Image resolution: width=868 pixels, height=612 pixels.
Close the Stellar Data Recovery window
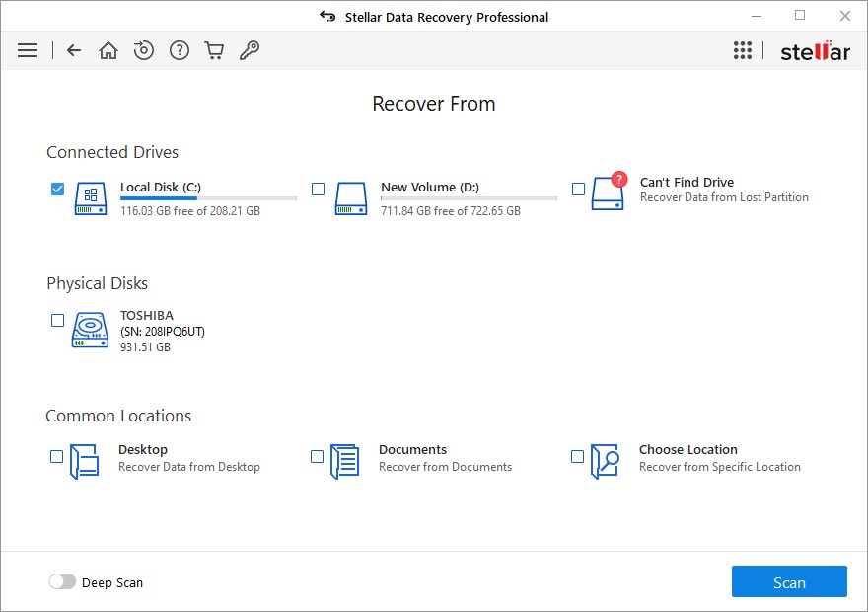844,16
